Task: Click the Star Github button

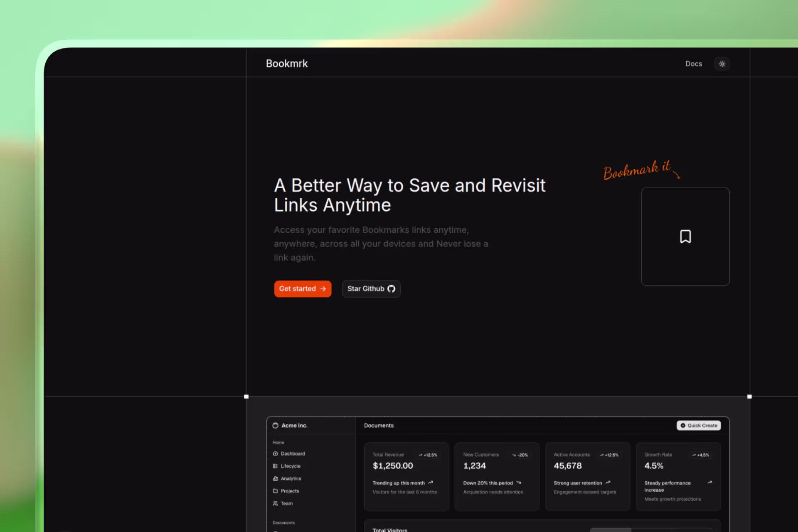Action: click(x=371, y=289)
